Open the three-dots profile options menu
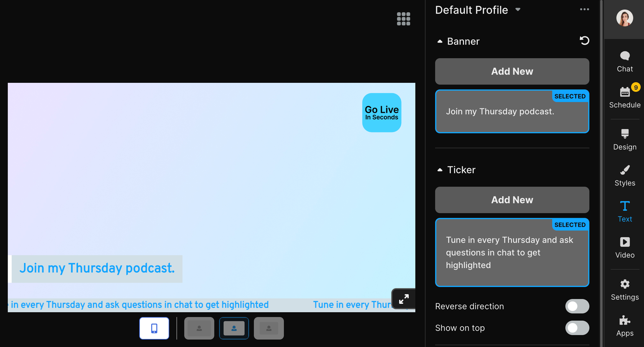Image resolution: width=644 pixels, height=347 pixels. click(x=584, y=9)
